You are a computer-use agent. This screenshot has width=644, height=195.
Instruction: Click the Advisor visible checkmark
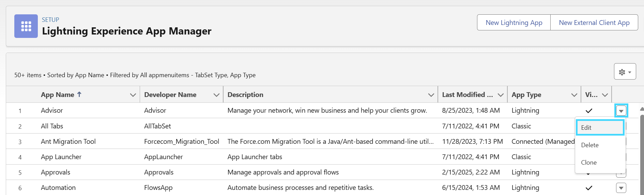589,111
